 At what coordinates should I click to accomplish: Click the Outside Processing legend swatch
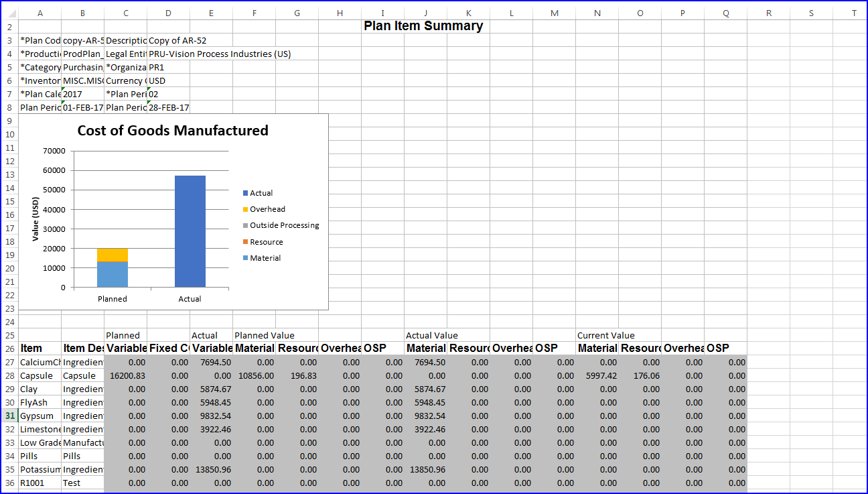[245, 225]
